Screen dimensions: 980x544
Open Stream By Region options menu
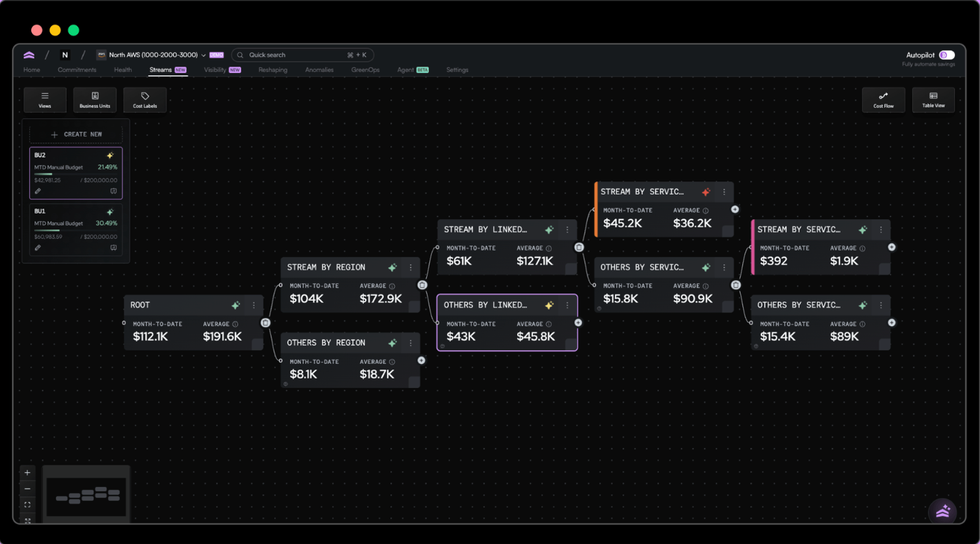410,267
